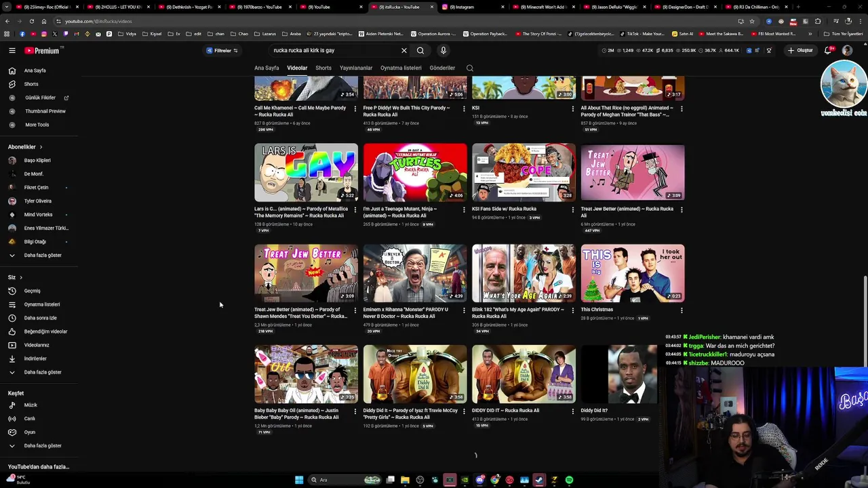The height and width of the screenshot is (488, 868).
Task: Open Spotify from the taskbar
Action: 569,480
